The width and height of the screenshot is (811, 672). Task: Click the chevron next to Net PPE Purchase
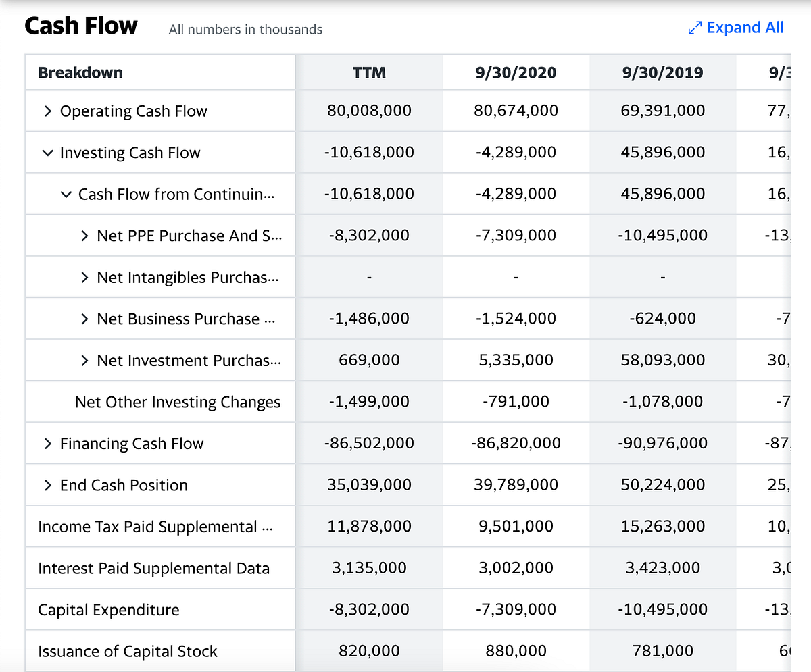84,235
